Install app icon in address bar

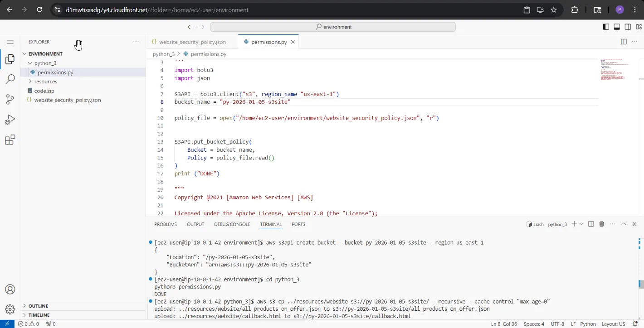[x=540, y=10]
